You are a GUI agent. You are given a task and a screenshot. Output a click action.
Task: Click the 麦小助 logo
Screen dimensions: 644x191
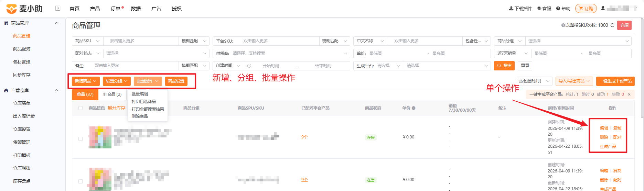(24, 9)
